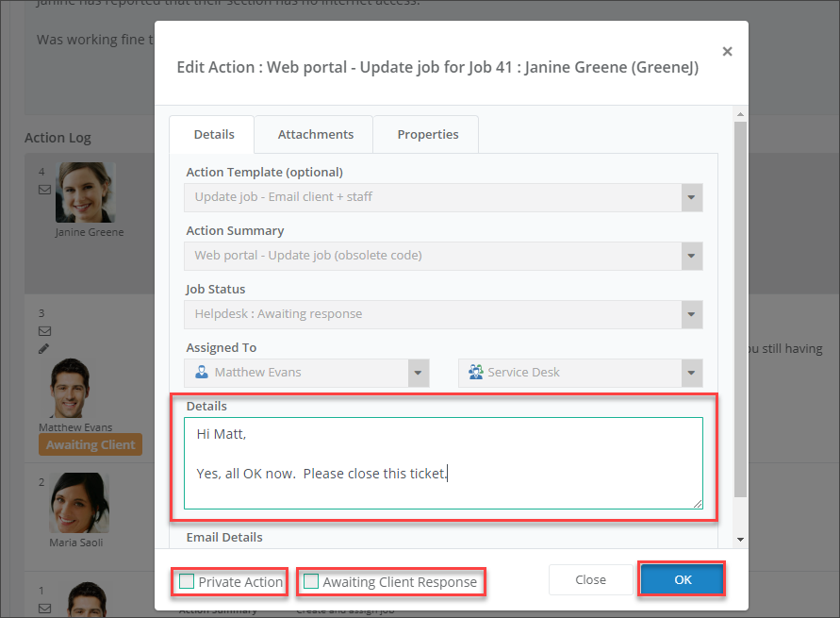Click the Close button

pos(590,580)
